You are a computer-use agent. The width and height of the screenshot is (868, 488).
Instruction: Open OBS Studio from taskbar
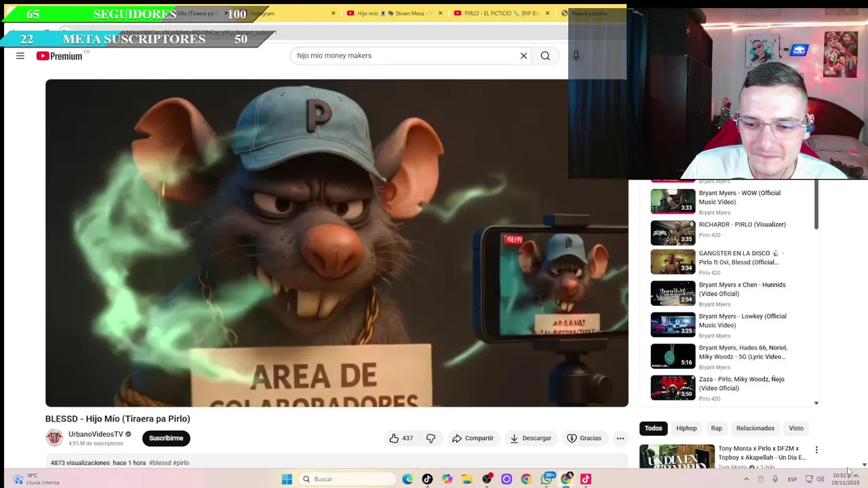pyautogui.click(x=487, y=479)
